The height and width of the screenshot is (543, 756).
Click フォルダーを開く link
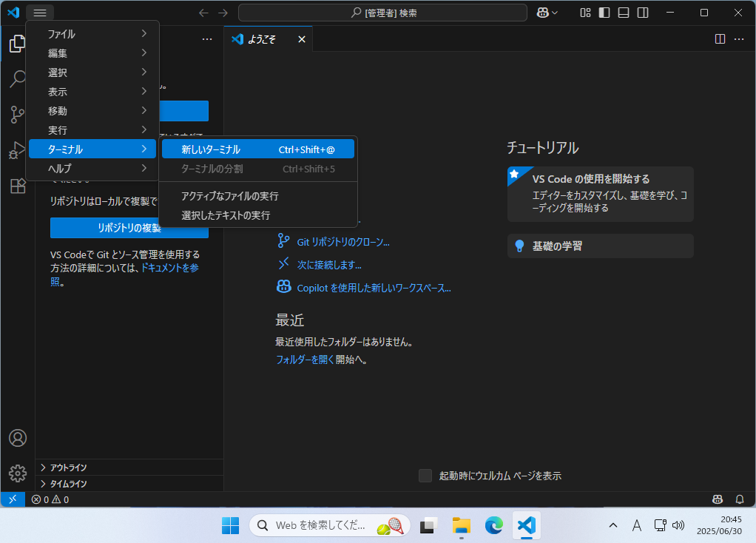tap(305, 360)
